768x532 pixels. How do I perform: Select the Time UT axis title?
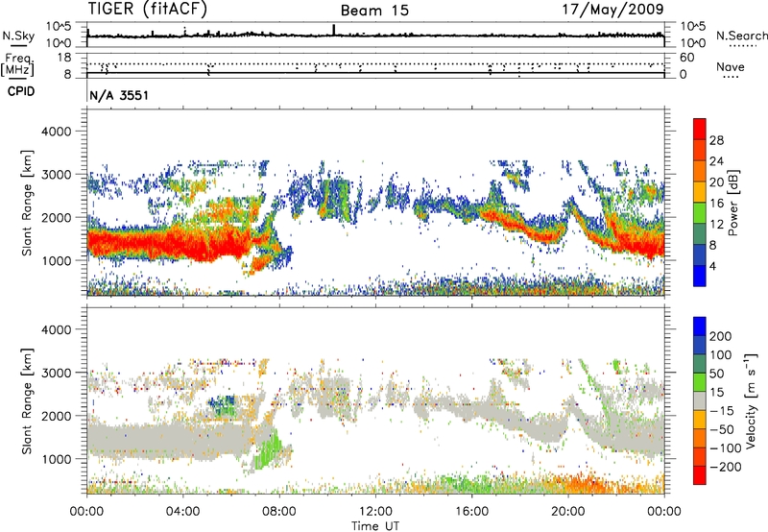click(375, 526)
